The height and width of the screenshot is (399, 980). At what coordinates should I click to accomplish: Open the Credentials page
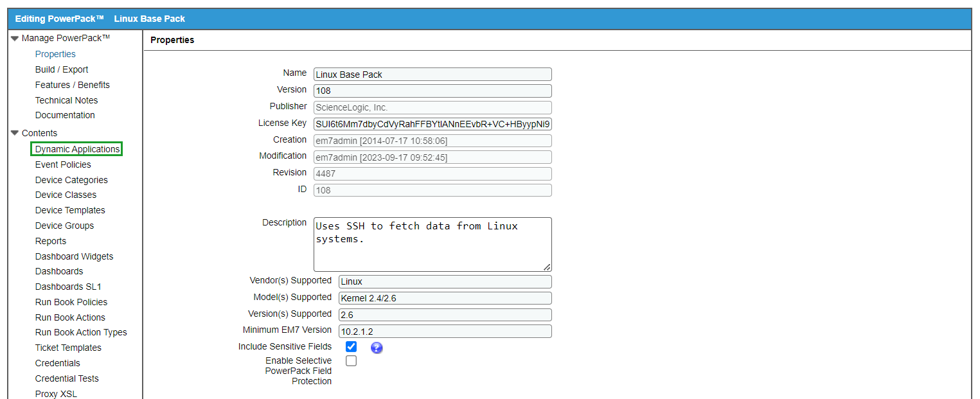57,363
